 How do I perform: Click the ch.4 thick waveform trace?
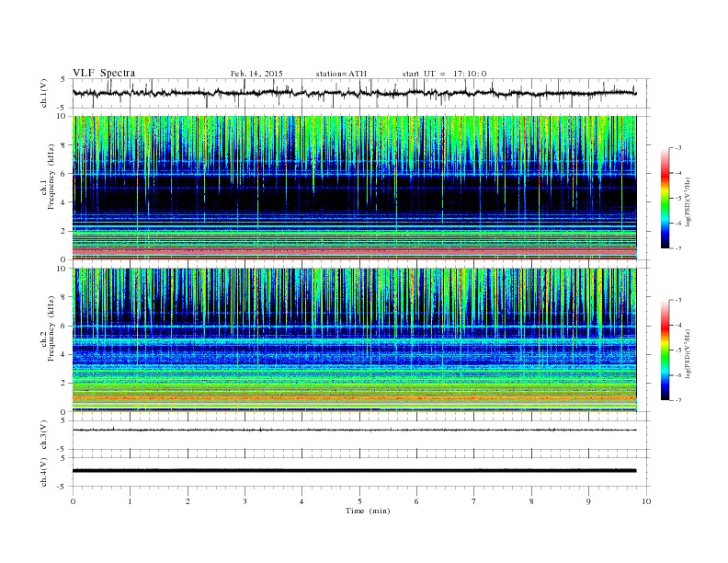[x=354, y=471]
